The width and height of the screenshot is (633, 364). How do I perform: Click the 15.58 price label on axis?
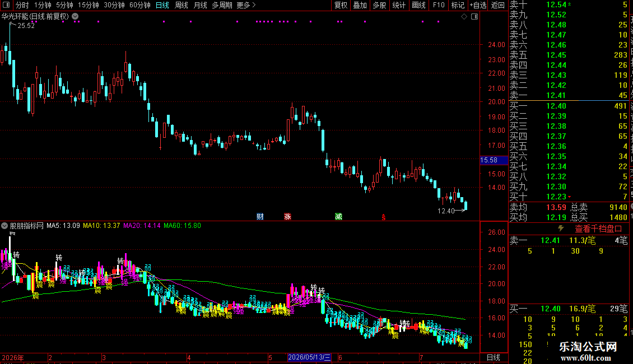coord(494,160)
